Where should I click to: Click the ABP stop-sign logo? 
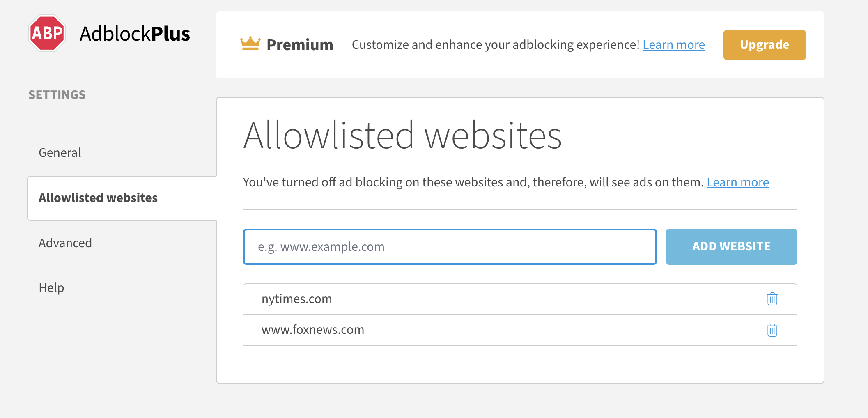tap(47, 33)
